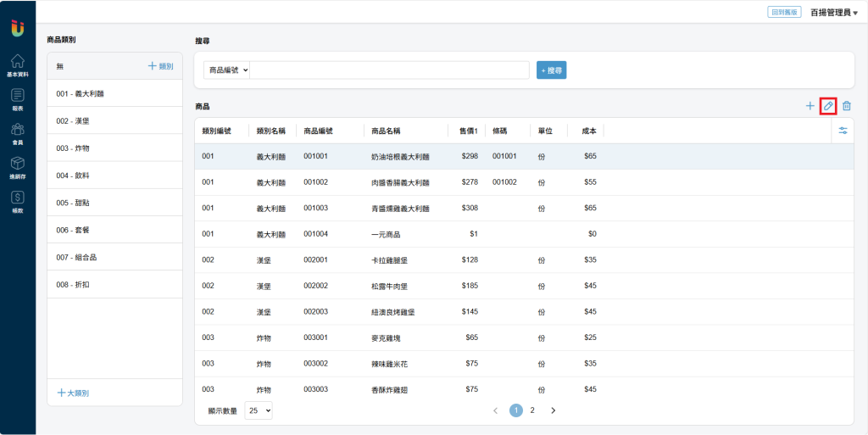Open column settings sliders icon
The height and width of the screenshot is (435, 868).
(843, 131)
